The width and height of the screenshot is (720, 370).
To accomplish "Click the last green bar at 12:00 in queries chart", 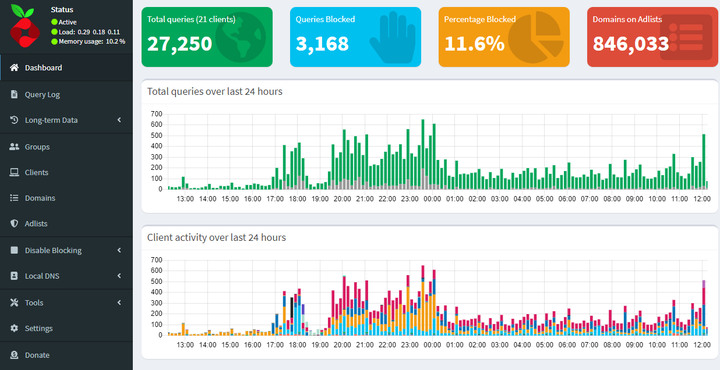I will [x=703, y=162].
